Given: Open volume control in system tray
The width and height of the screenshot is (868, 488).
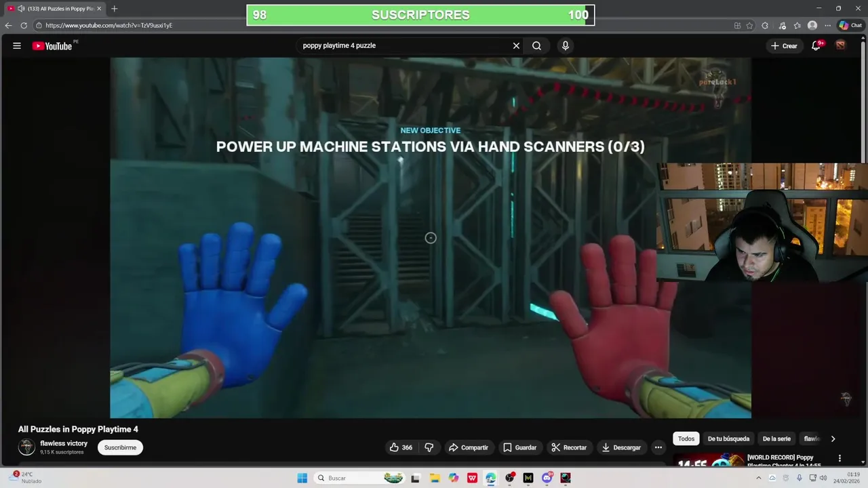Looking at the screenshot, I should [823, 478].
